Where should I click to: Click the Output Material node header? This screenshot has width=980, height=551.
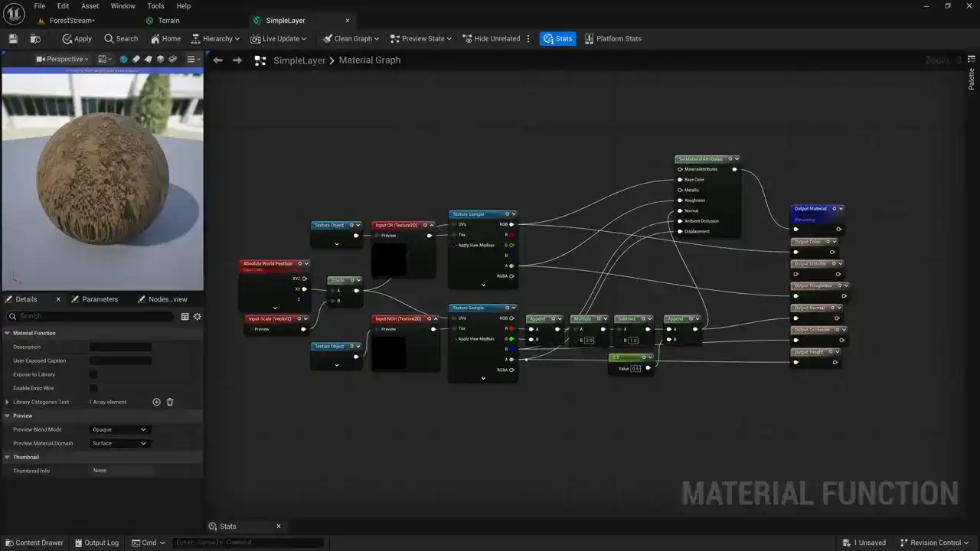click(x=812, y=209)
